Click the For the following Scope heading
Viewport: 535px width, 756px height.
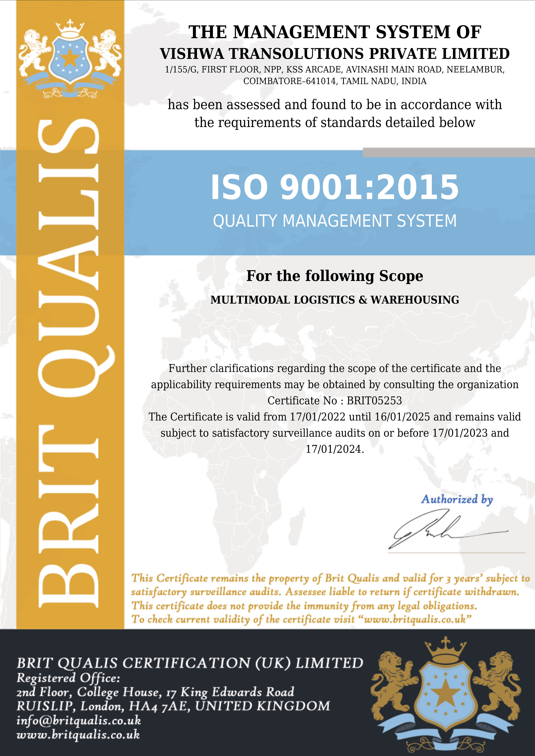334,276
